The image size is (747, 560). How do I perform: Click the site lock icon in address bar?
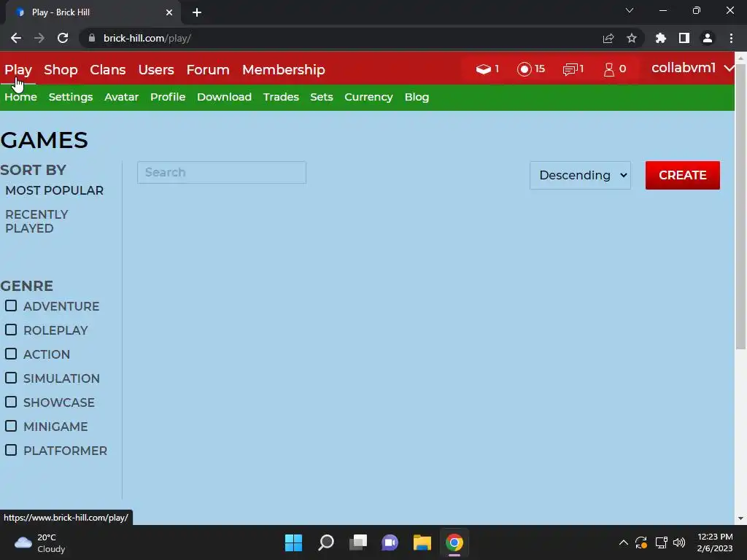(92, 38)
